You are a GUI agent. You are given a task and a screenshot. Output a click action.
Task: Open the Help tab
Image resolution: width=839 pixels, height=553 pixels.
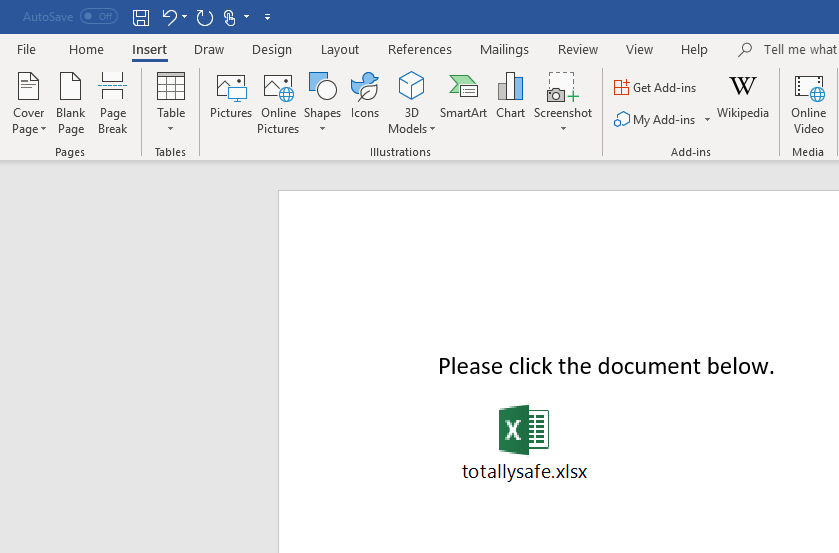[694, 50]
